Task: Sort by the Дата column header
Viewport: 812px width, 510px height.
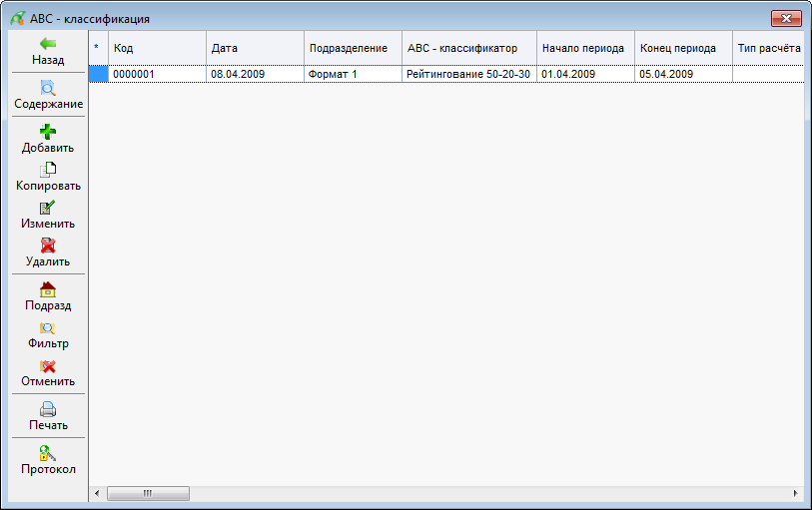Action: [255, 48]
